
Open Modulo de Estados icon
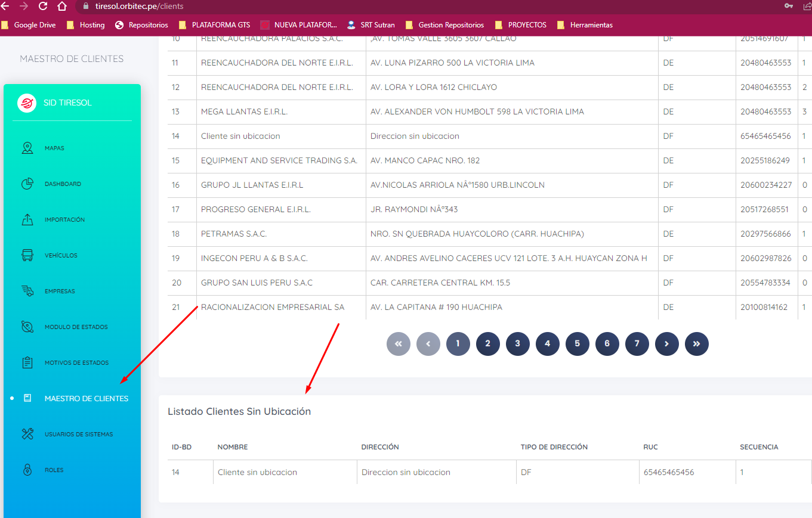(x=27, y=327)
